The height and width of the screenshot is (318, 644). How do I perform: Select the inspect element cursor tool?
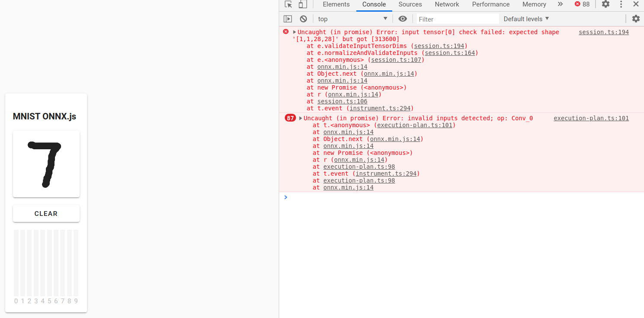pos(287,4)
